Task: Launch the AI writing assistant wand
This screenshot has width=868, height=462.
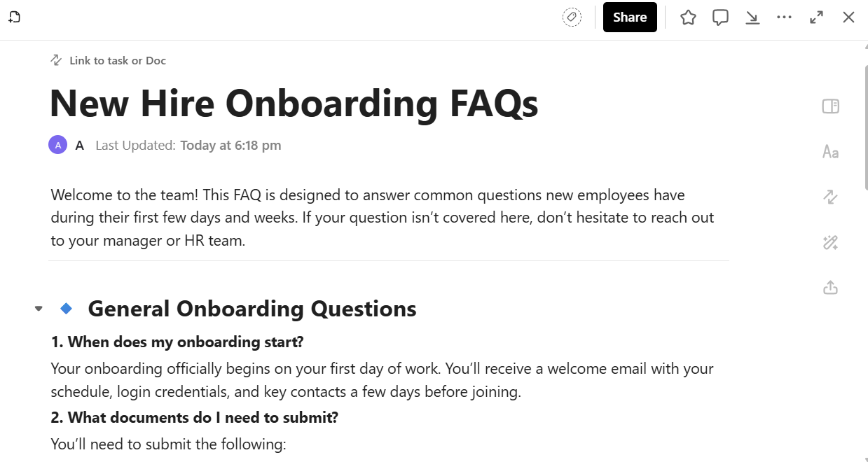Action: [830, 242]
